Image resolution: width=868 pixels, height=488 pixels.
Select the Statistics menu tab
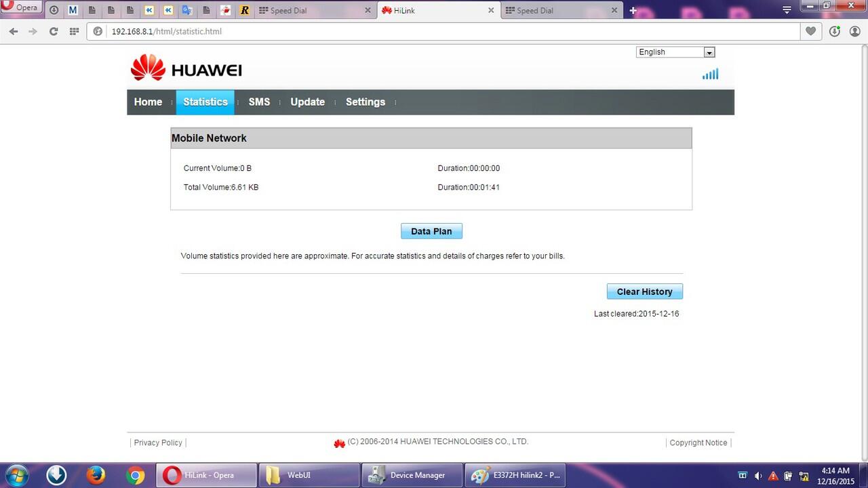click(x=205, y=102)
